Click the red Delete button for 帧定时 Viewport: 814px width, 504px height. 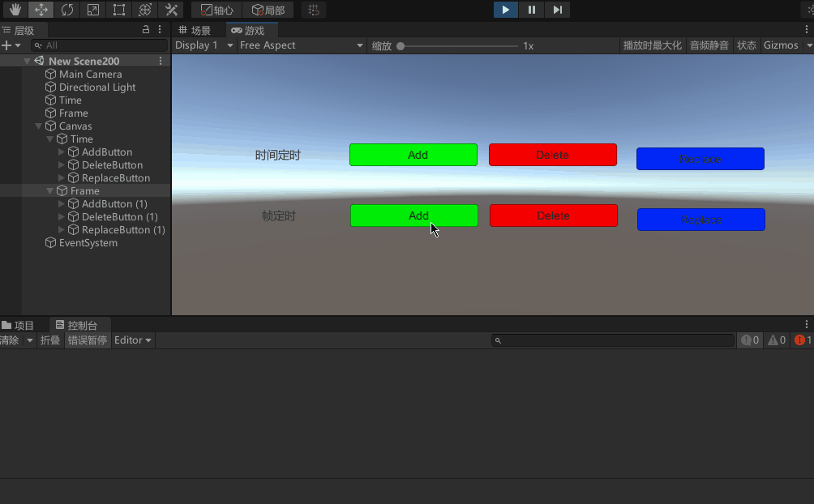point(554,216)
